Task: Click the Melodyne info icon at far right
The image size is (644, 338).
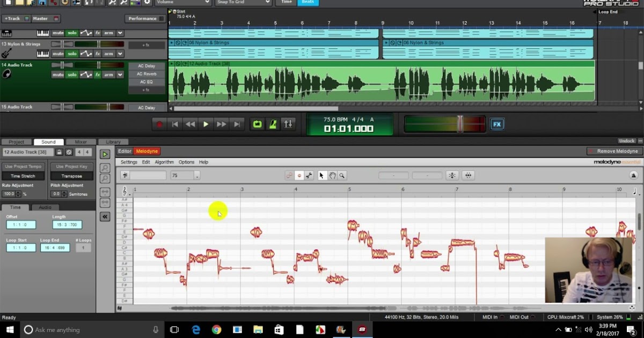Action: (633, 175)
